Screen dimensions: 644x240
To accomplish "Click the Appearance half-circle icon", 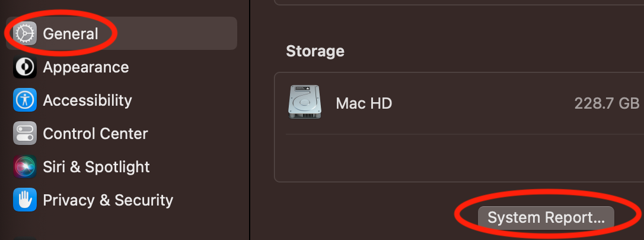I will (25, 67).
